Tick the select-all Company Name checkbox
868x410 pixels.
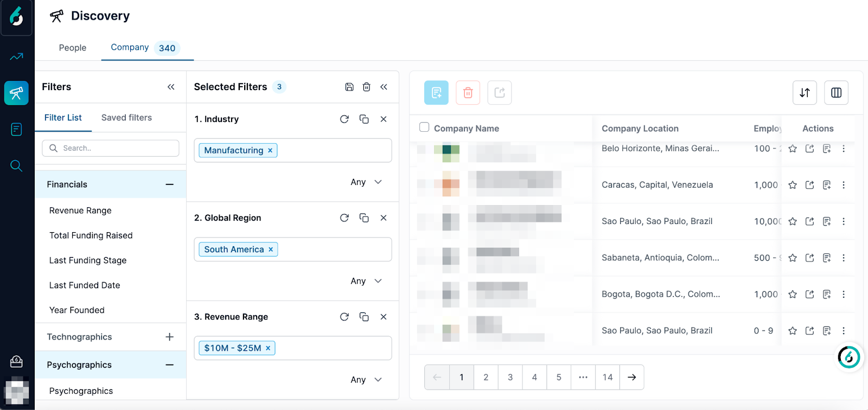click(424, 127)
